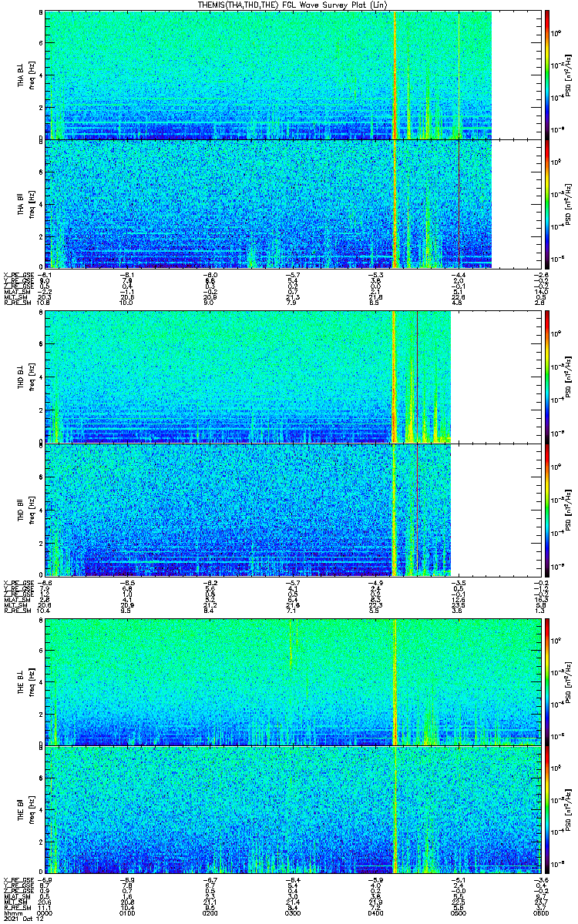The width and height of the screenshot is (578, 924).
Task: Click the 'THD B⊥ freq [Hz]' axis label
Action: 25,377
